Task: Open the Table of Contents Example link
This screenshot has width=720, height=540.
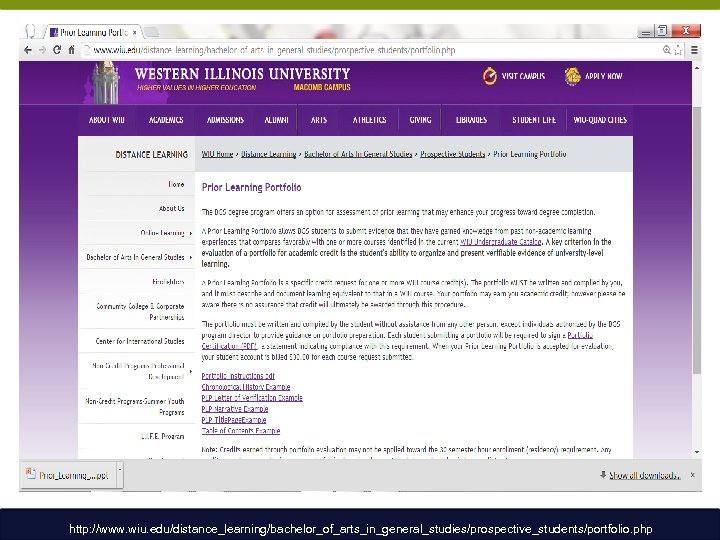Action: click(x=241, y=431)
